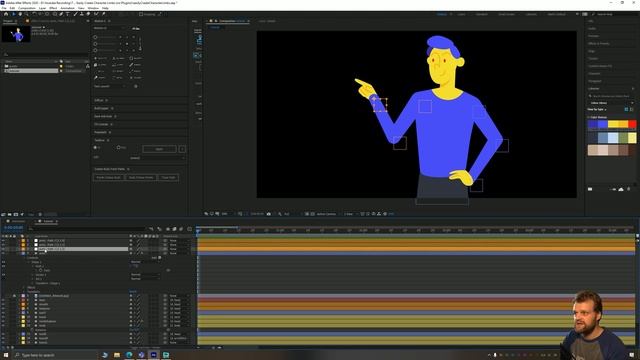The height and width of the screenshot is (360, 640).
Task: Open the Effect menu
Action: tap(53, 8)
